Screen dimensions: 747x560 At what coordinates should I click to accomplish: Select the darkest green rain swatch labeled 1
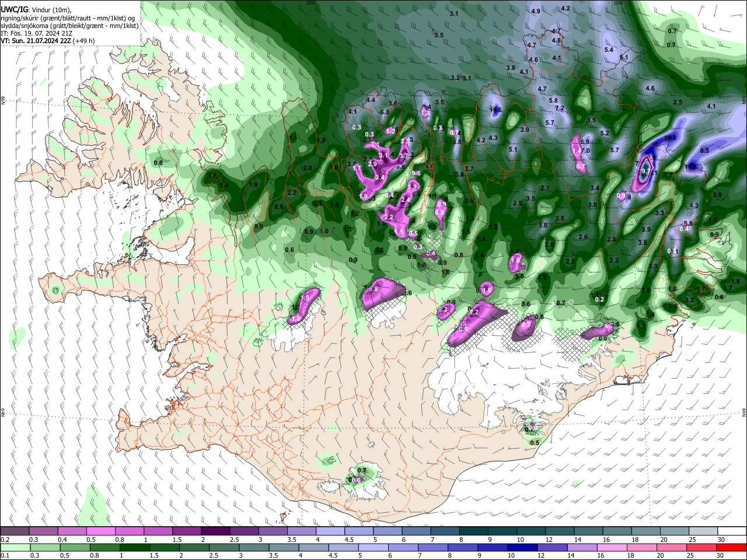(x=134, y=547)
